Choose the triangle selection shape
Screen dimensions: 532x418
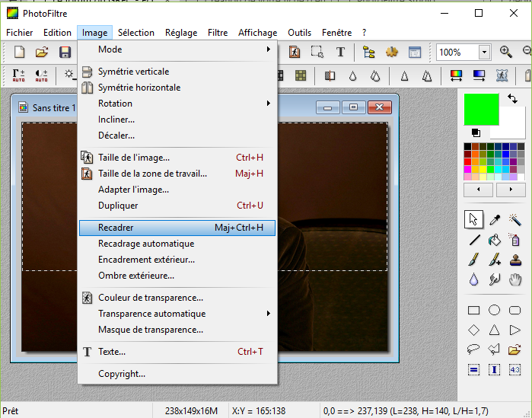(494, 330)
